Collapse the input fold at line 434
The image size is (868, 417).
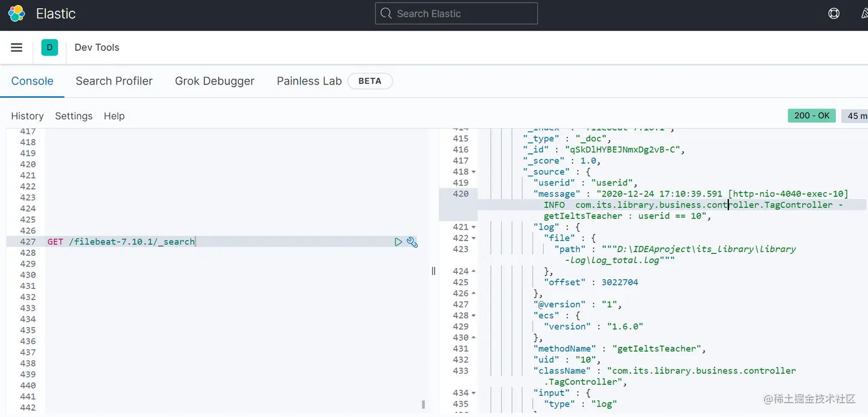474,393
